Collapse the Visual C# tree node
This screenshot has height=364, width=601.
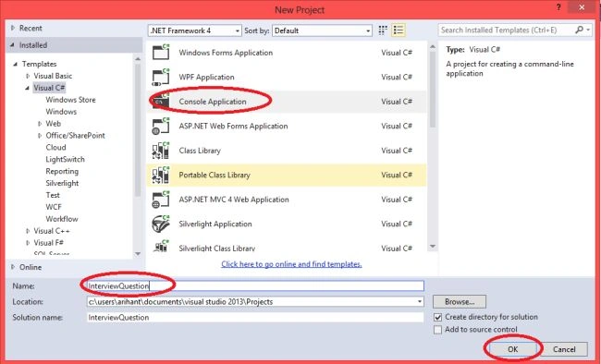click(x=27, y=88)
